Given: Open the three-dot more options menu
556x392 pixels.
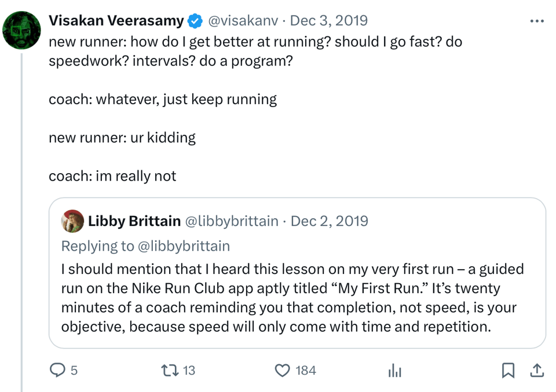Looking at the screenshot, I should [x=537, y=21].
